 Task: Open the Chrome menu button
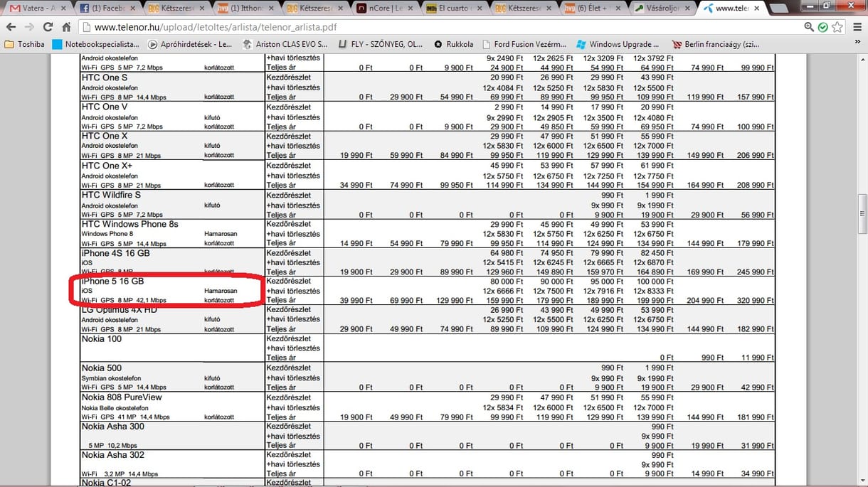click(x=856, y=27)
